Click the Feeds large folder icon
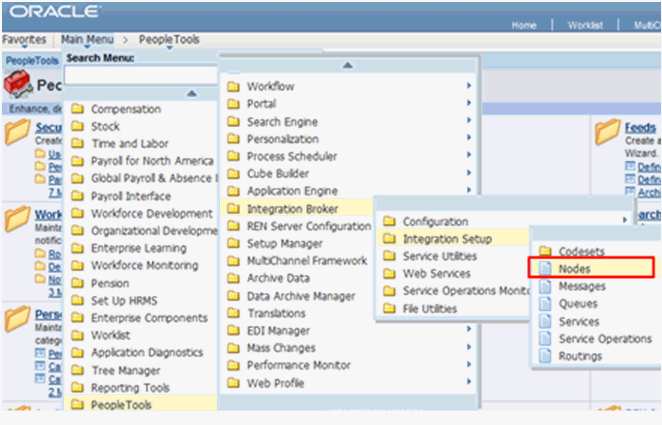Image resolution: width=662 pixels, height=425 pixels. [x=608, y=132]
